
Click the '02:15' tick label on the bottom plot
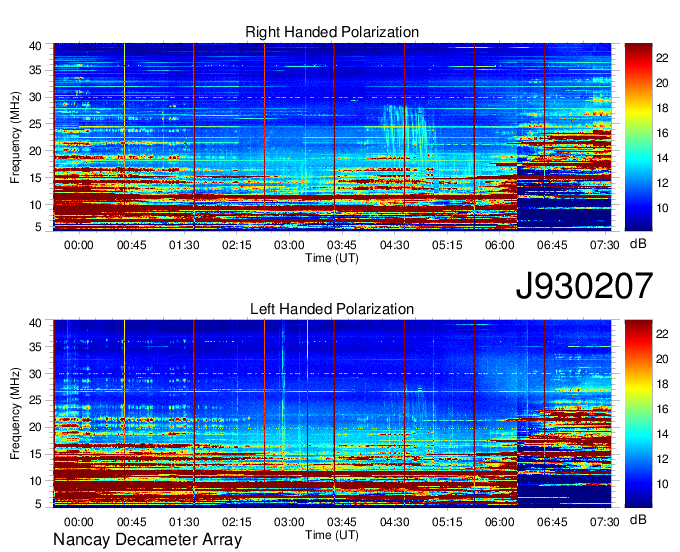(x=237, y=522)
